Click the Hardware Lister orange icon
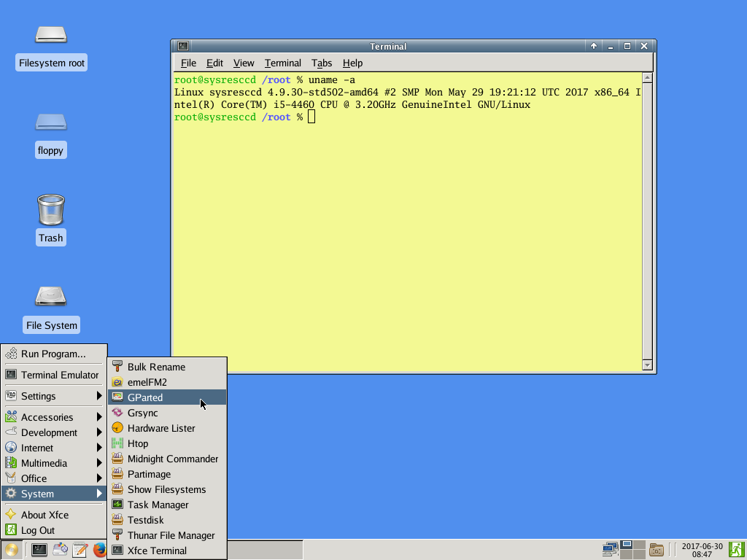Screen dimensions: 747x560 pos(117,427)
